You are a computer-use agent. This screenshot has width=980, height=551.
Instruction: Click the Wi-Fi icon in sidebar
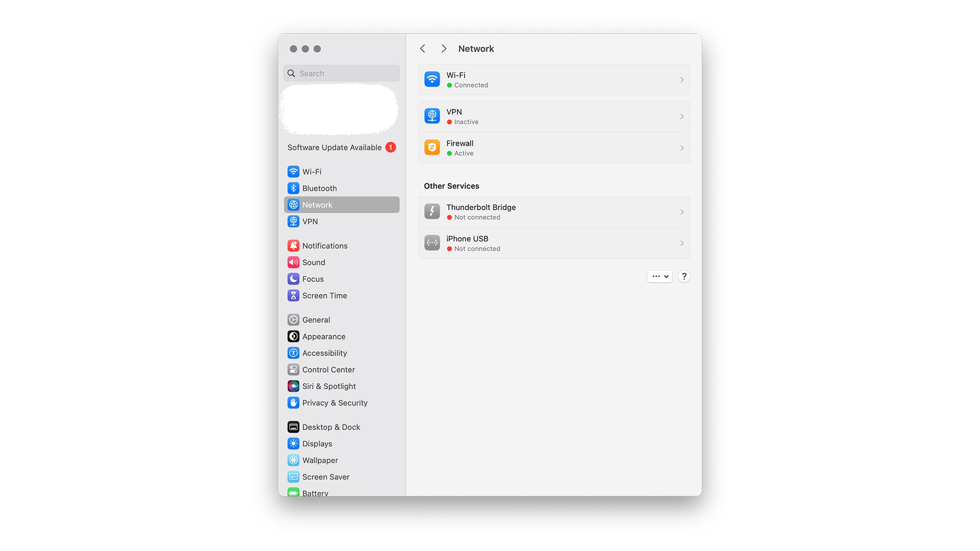click(293, 171)
